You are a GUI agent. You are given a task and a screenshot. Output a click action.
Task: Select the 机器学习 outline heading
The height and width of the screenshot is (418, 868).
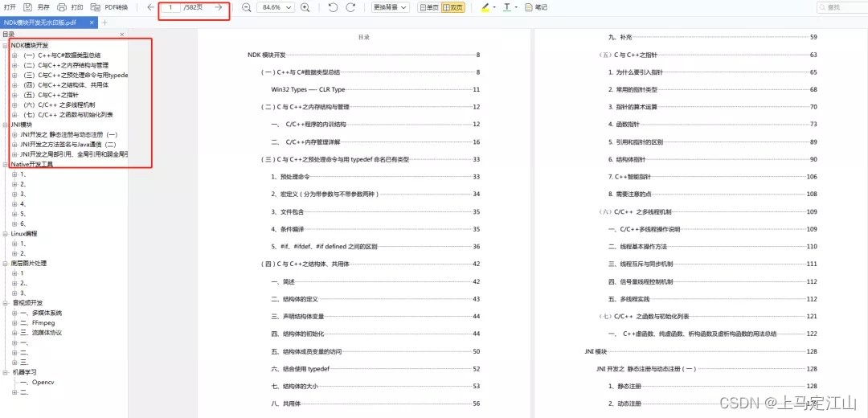coord(24,372)
